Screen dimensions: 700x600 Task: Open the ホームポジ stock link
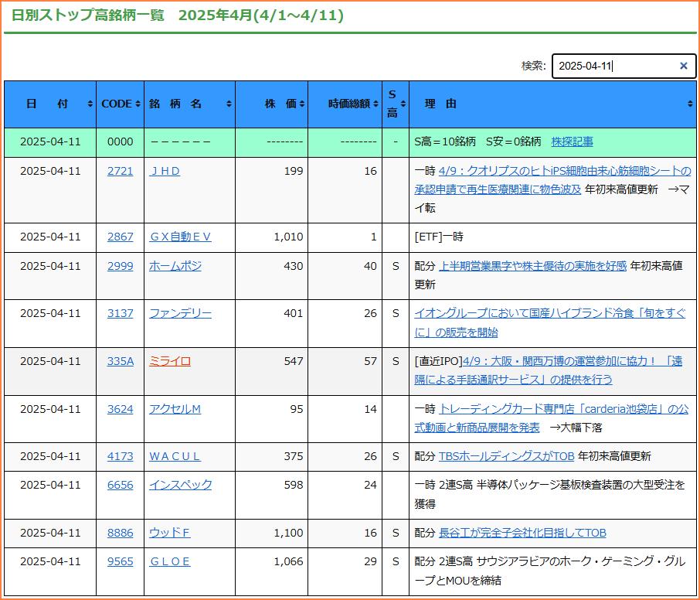tap(175, 266)
